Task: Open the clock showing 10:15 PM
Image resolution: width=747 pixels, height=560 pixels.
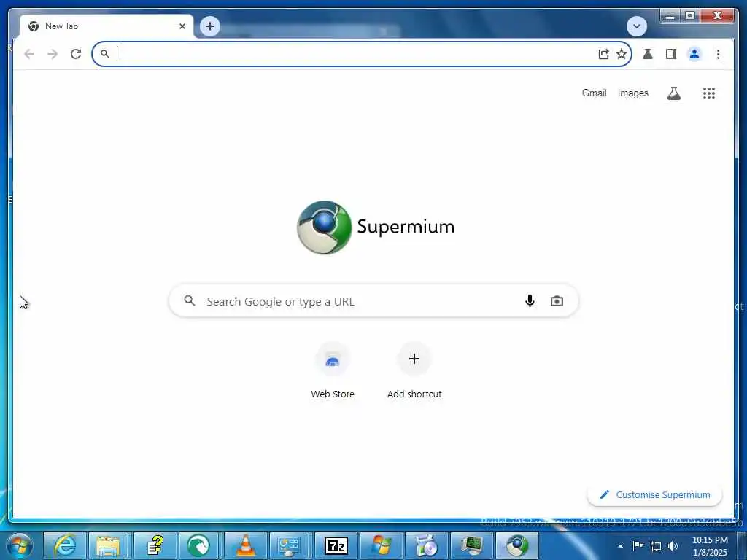Action: [710, 546]
